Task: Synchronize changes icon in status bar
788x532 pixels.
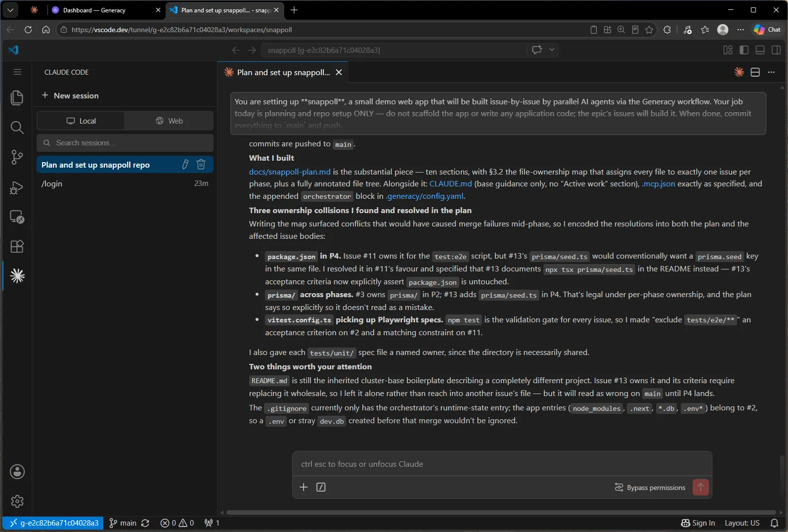Action: tap(145, 523)
